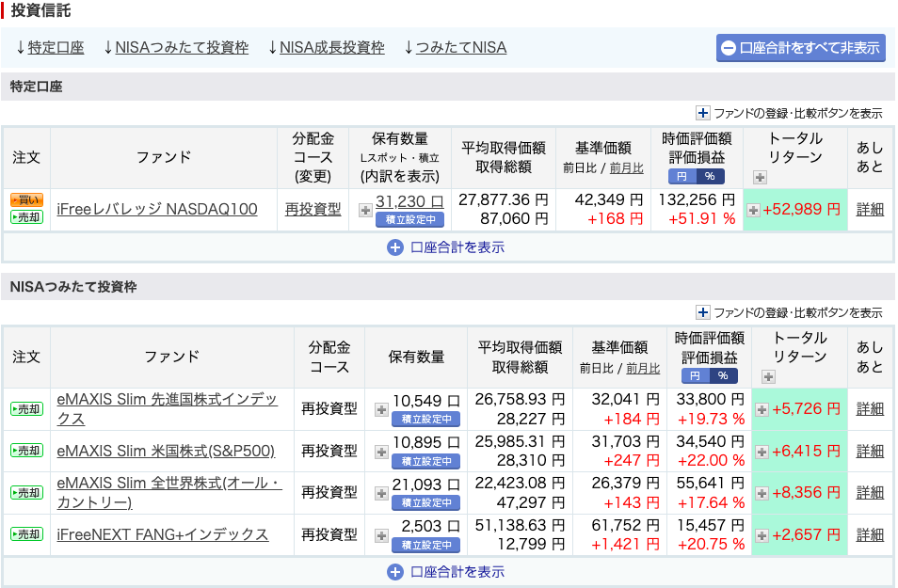The width and height of the screenshot is (898, 588).
Task: Open iFreeレバレッジ NASDAQ100 fund link
Action: point(157,209)
